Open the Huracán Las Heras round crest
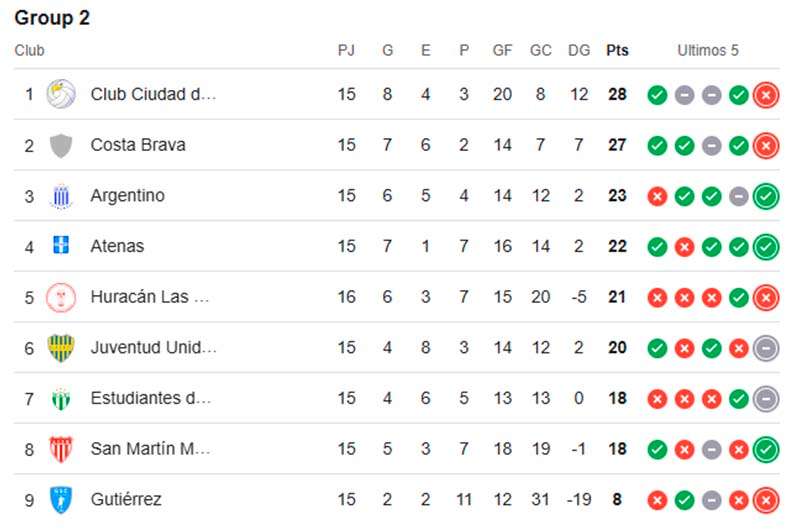This screenshot has height=530, width=800. (x=61, y=297)
